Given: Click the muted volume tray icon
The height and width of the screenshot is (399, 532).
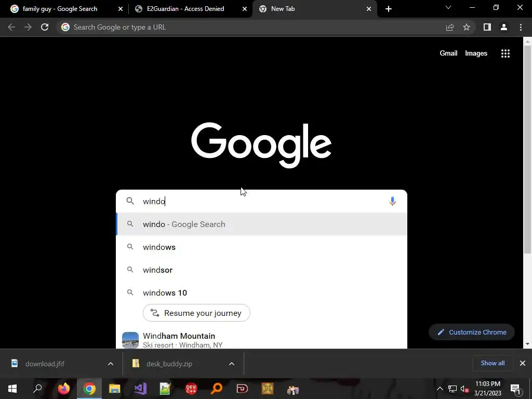Looking at the screenshot, I should pyautogui.click(x=464, y=389).
